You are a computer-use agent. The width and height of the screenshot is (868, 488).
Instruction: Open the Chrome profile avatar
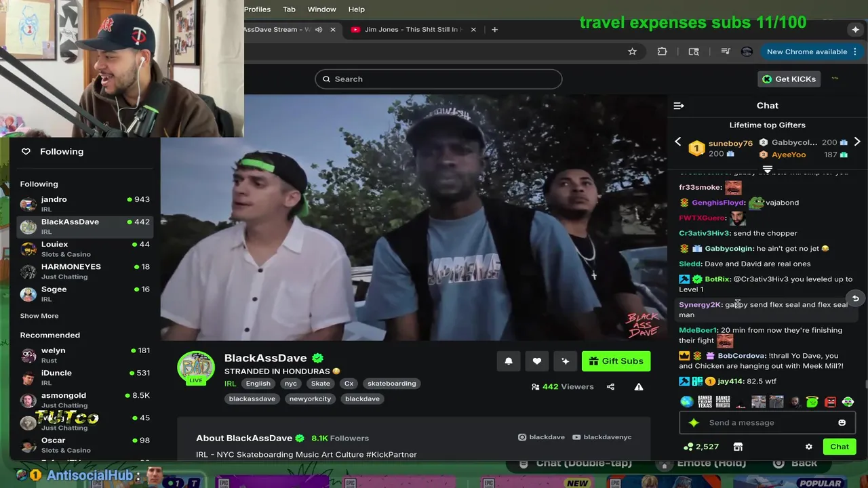coord(747,52)
